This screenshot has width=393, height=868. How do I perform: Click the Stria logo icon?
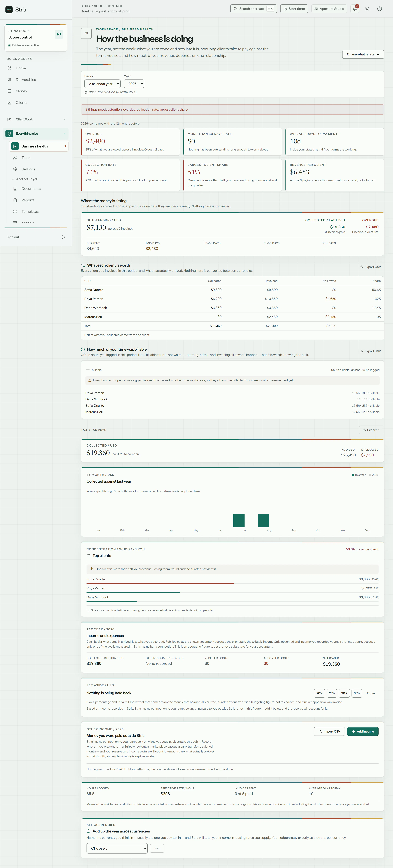click(x=9, y=10)
